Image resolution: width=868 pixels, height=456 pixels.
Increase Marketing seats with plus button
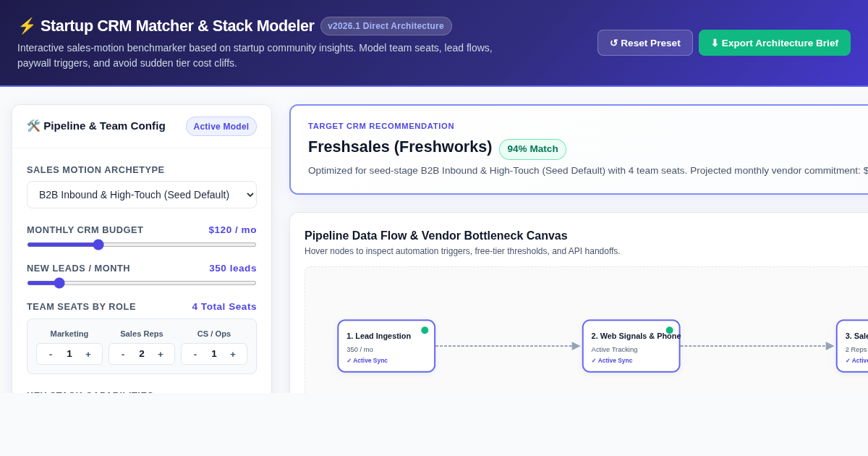coord(88,354)
